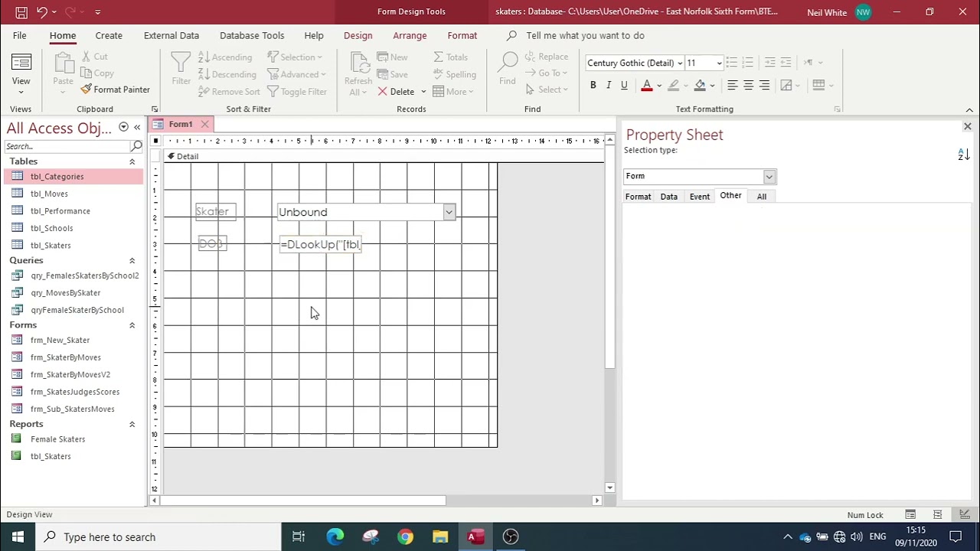Toggle Bold text formatting
980x551 pixels.
pyautogui.click(x=593, y=85)
